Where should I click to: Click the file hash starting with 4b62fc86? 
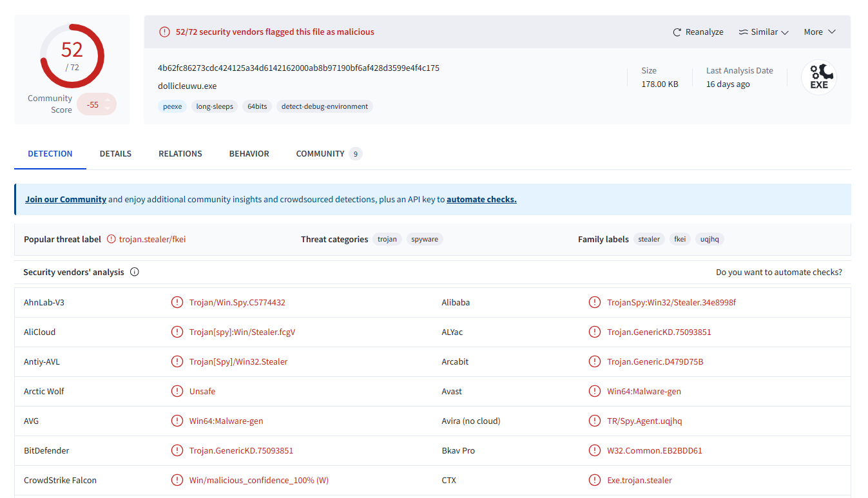[x=298, y=68]
